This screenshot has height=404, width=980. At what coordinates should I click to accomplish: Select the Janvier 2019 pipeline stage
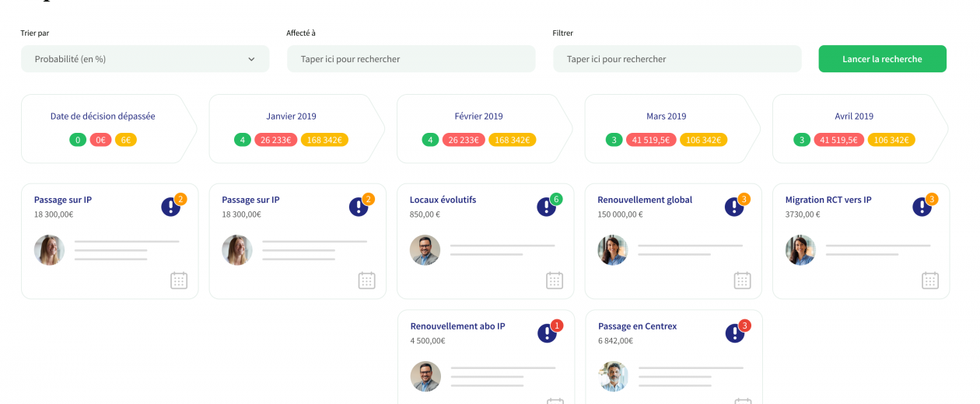coord(297,129)
